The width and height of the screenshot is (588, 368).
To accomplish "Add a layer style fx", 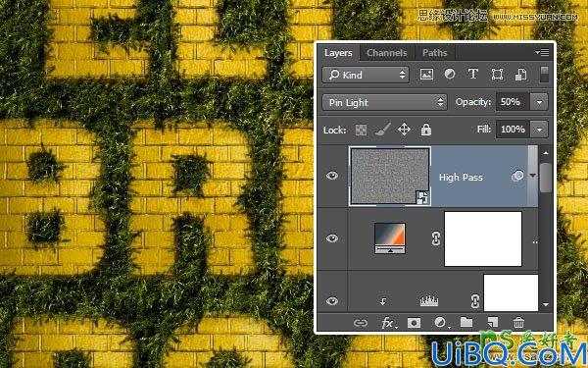I will (x=388, y=323).
